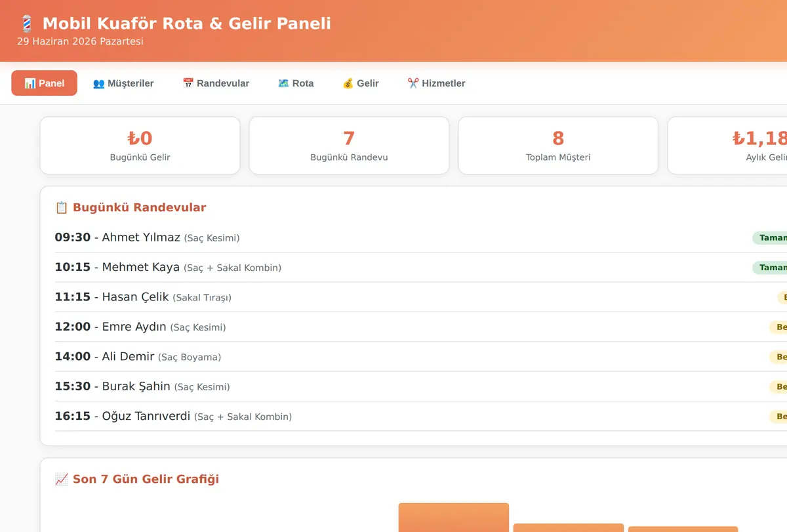Select the 16:15 Oğuz Tanrıverdi appointment
This screenshot has width=787, height=532.
(x=421, y=417)
